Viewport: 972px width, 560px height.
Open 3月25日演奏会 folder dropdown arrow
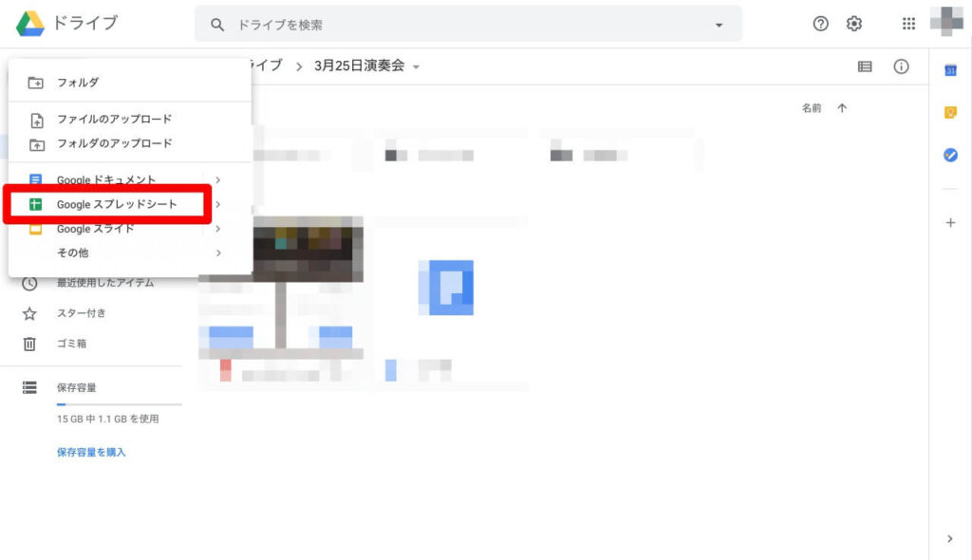(416, 67)
